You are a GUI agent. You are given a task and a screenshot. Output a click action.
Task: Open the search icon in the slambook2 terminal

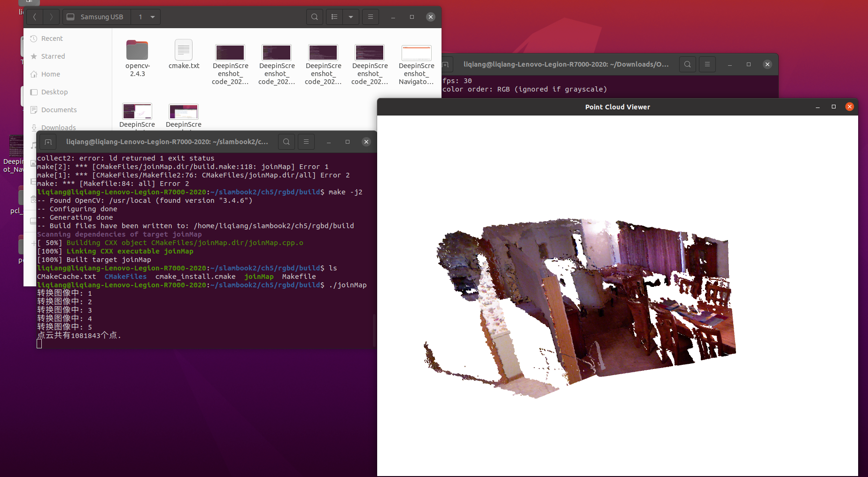coord(287,141)
